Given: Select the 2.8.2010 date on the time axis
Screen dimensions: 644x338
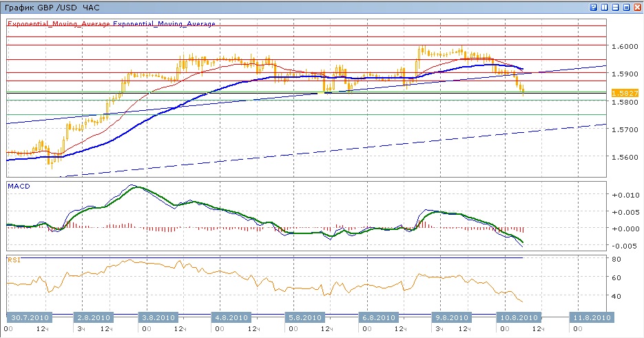Looking at the screenshot, I should 95,318.
